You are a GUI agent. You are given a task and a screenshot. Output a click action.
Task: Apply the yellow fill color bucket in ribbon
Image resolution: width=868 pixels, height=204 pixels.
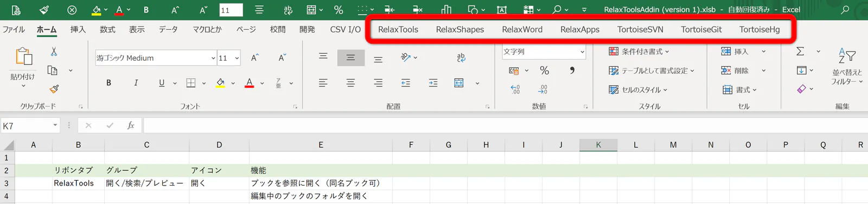(x=220, y=83)
